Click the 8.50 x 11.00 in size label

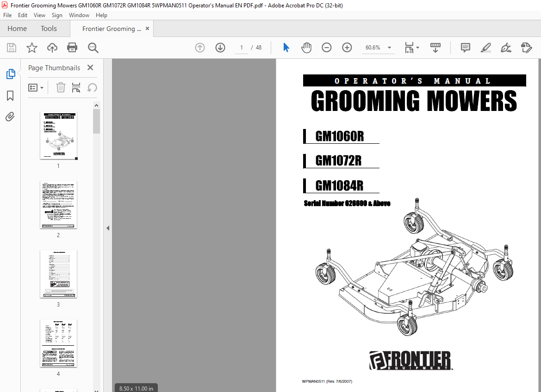click(136, 388)
